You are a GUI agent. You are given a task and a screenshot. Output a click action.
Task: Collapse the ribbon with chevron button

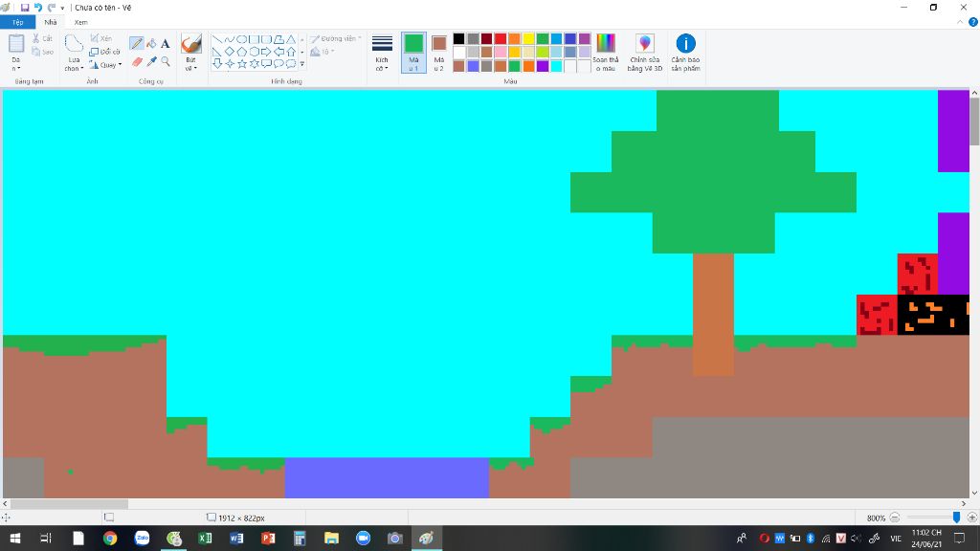click(x=960, y=22)
